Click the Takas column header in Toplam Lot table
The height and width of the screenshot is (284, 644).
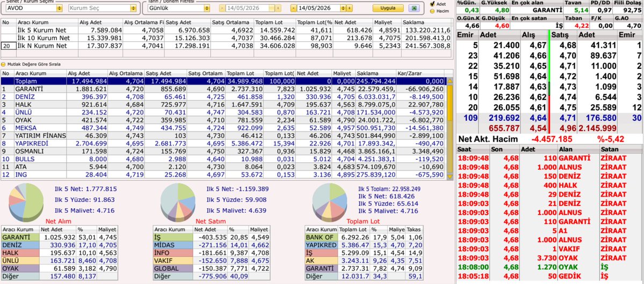415,230
